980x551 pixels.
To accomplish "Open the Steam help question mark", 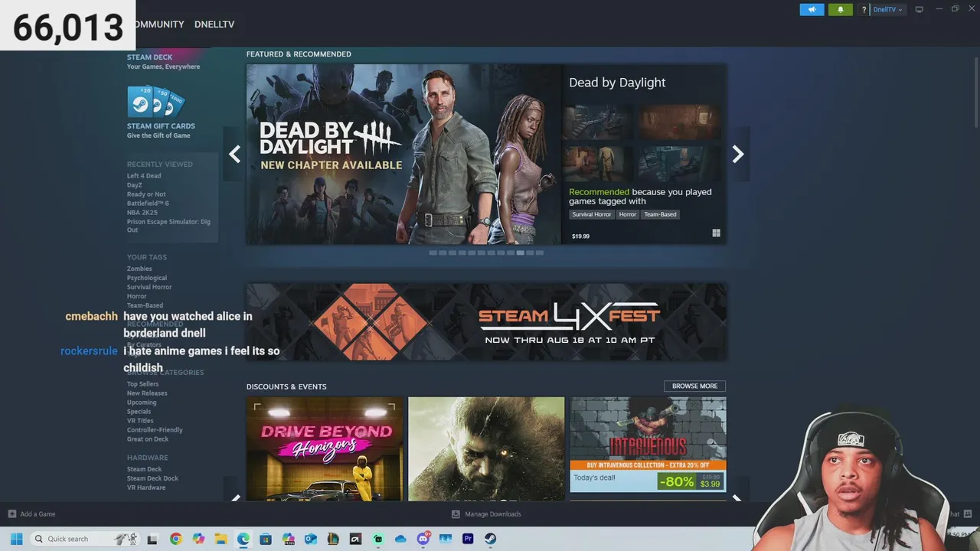I will (x=864, y=10).
